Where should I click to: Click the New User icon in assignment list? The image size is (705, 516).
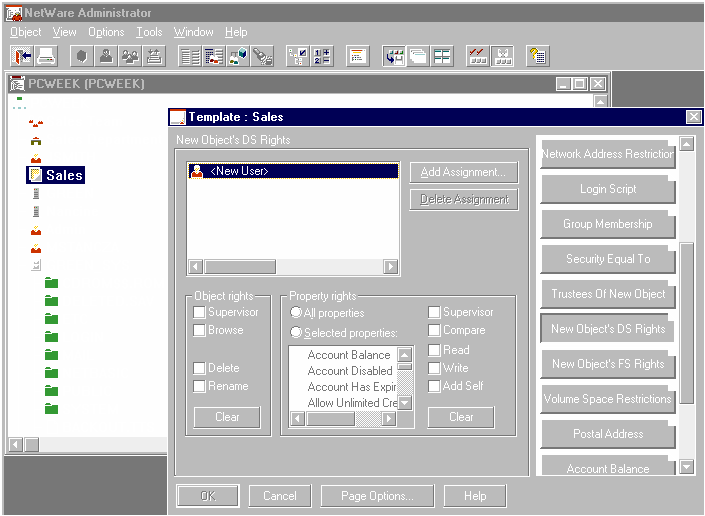(196, 171)
